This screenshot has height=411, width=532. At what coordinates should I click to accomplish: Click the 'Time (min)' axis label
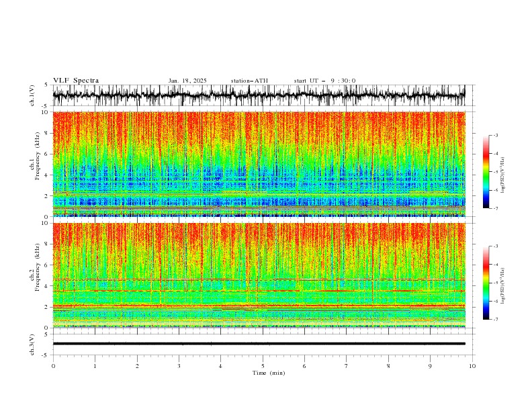point(269,373)
